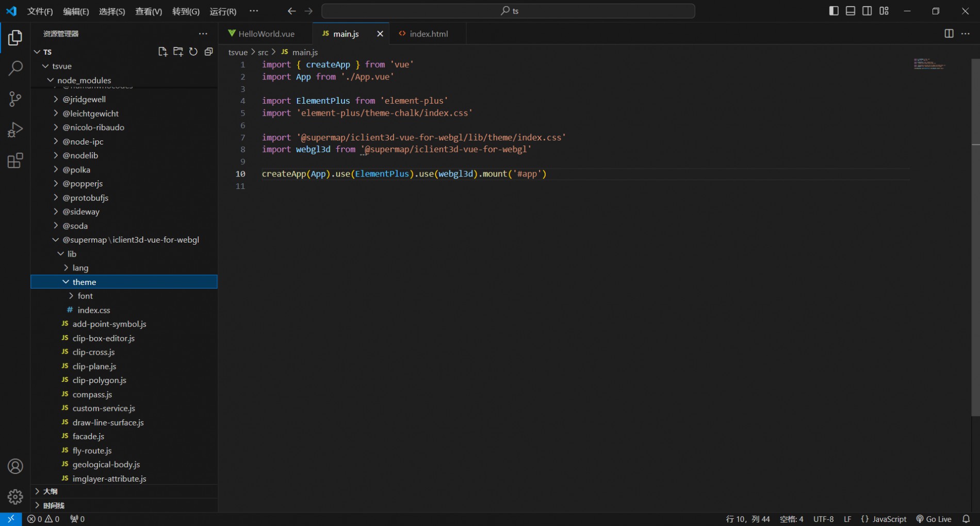Expand the @jridgewell folder
Image resolution: width=980 pixels, height=526 pixels.
(x=56, y=99)
